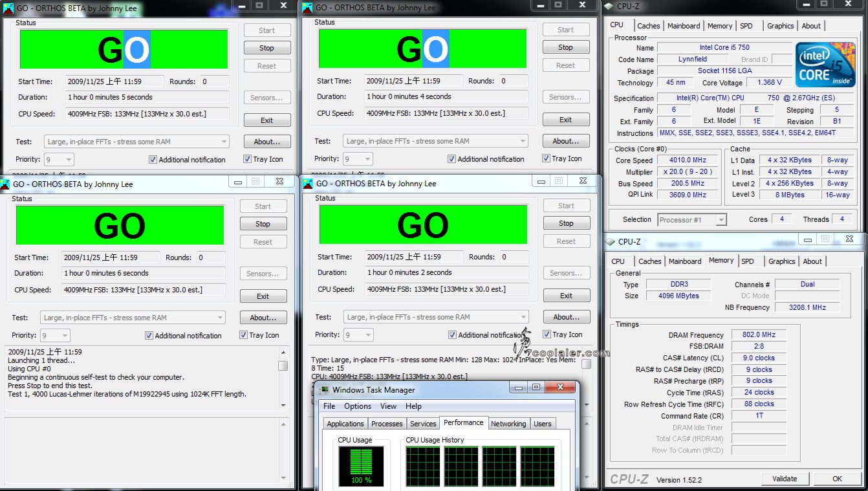Stop the ORTHOS test running 4 seconds
Image resolution: width=868 pixels, height=491 pixels.
coord(566,47)
